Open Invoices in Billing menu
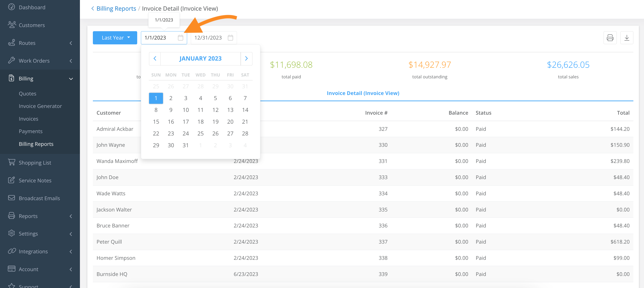 click(28, 119)
